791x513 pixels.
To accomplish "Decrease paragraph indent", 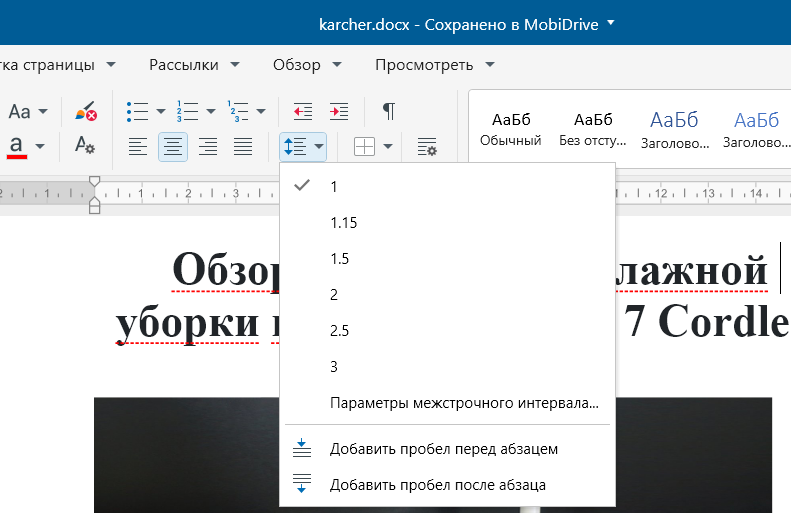I will [303, 111].
